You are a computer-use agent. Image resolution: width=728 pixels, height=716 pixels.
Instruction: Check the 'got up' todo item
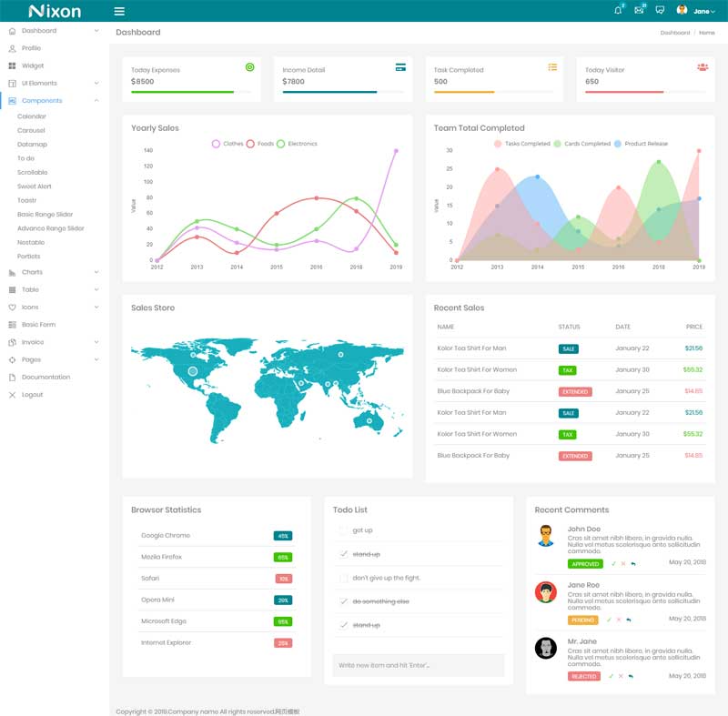(343, 530)
